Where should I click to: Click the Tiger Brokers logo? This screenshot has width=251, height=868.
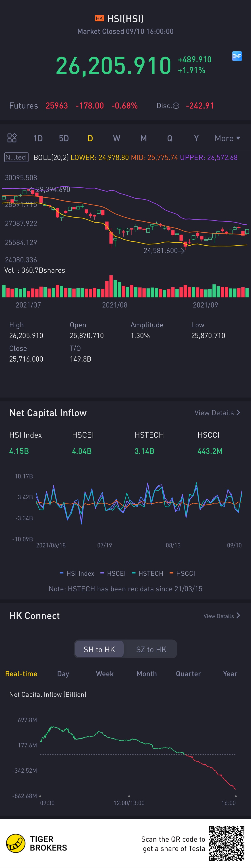click(x=16, y=843)
